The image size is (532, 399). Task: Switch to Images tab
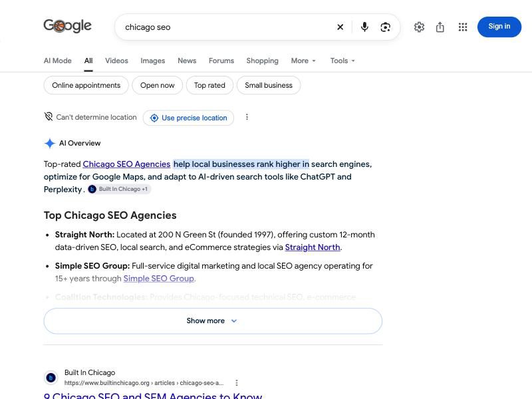pyautogui.click(x=153, y=61)
